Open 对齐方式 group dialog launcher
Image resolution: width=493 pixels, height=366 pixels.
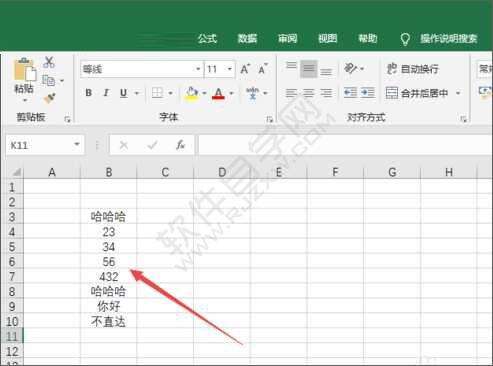click(463, 119)
